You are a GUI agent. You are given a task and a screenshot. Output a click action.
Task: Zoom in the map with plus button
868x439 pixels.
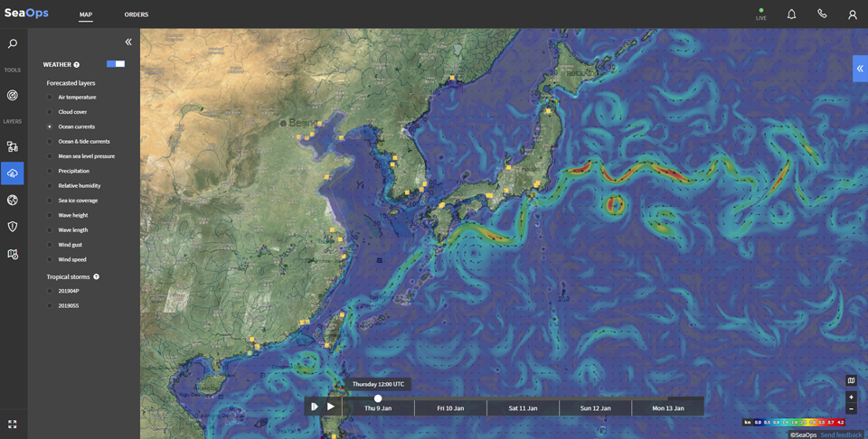(x=852, y=397)
